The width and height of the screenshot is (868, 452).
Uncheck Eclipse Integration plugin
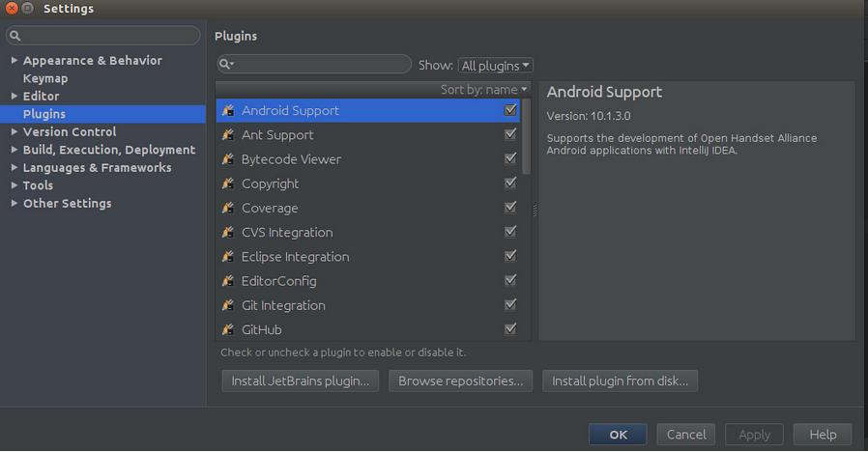(x=510, y=256)
